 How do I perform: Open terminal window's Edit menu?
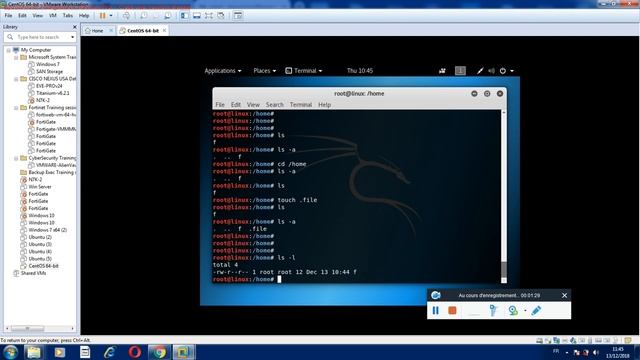pyautogui.click(x=236, y=105)
